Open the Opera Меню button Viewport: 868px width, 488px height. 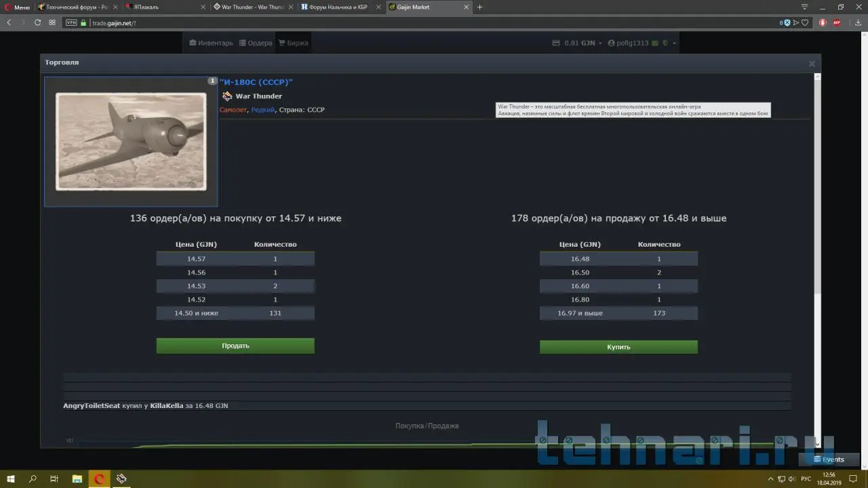click(18, 7)
